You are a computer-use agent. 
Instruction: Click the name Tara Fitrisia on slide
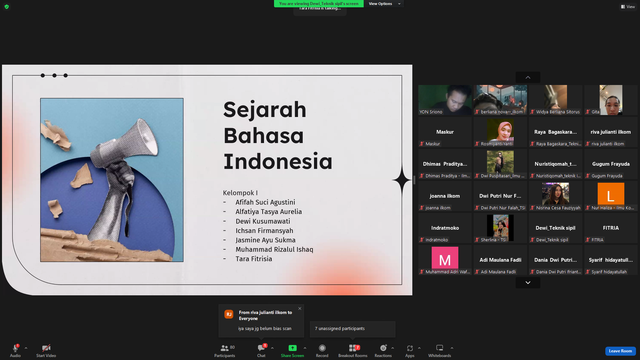click(x=253, y=259)
